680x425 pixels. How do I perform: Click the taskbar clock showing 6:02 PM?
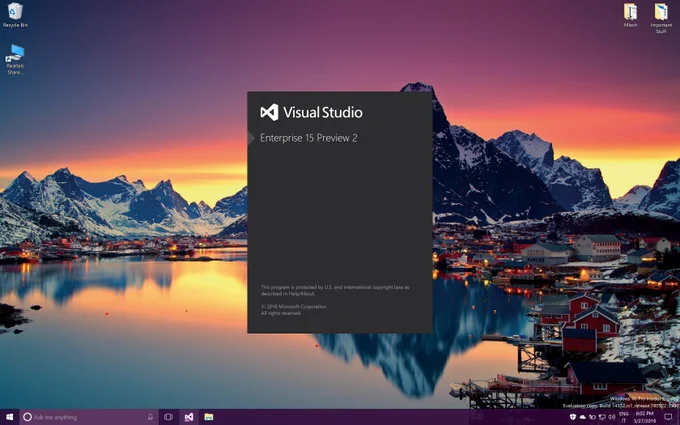pos(644,417)
